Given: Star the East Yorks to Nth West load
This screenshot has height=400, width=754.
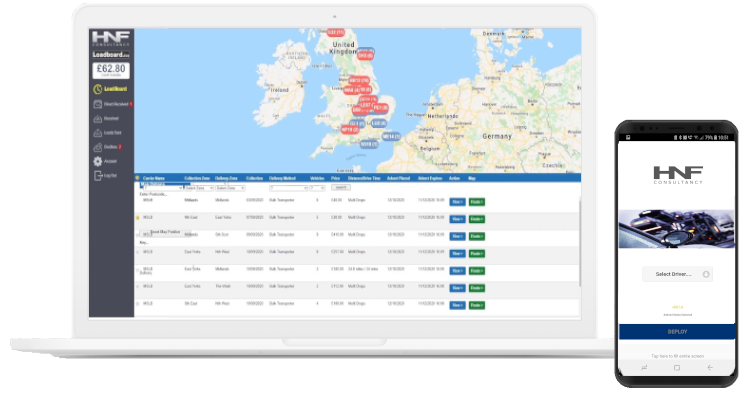Looking at the screenshot, I should coord(138,252).
